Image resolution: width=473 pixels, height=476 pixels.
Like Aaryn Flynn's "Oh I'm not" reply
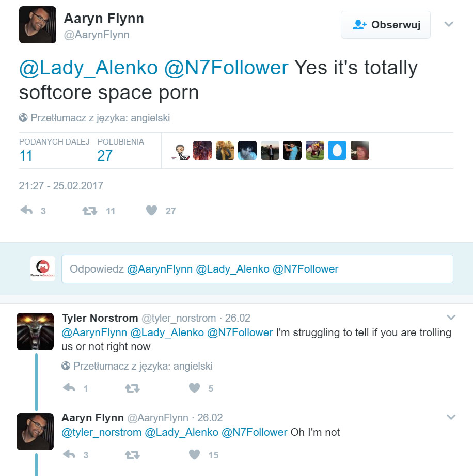(194, 455)
